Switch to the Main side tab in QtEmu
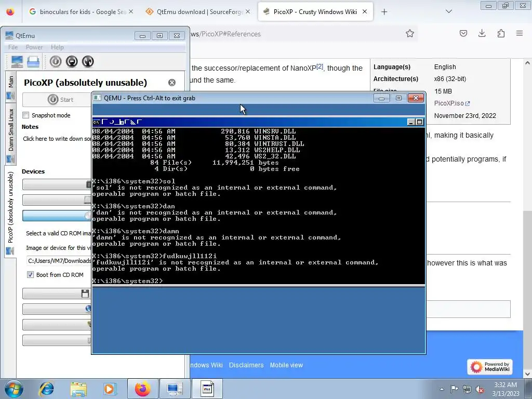532x399 pixels. (11, 87)
